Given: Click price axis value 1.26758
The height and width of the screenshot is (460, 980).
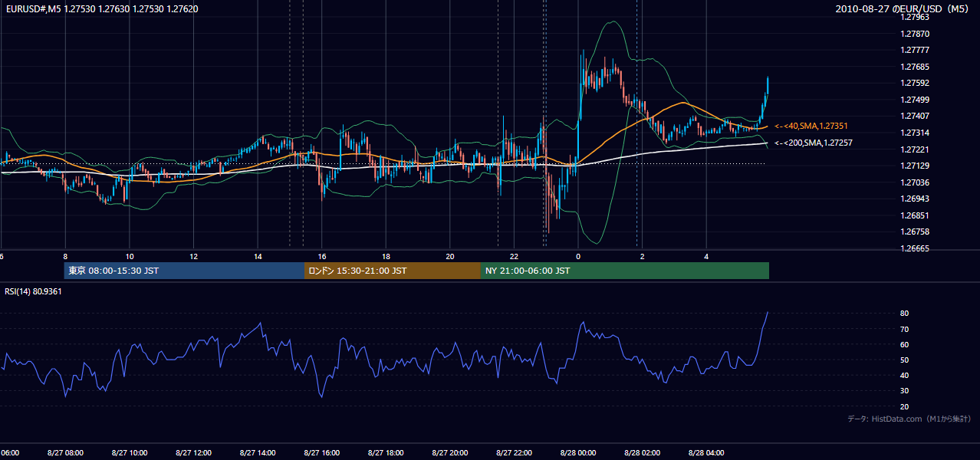Looking at the screenshot, I should tap(916, 232).
